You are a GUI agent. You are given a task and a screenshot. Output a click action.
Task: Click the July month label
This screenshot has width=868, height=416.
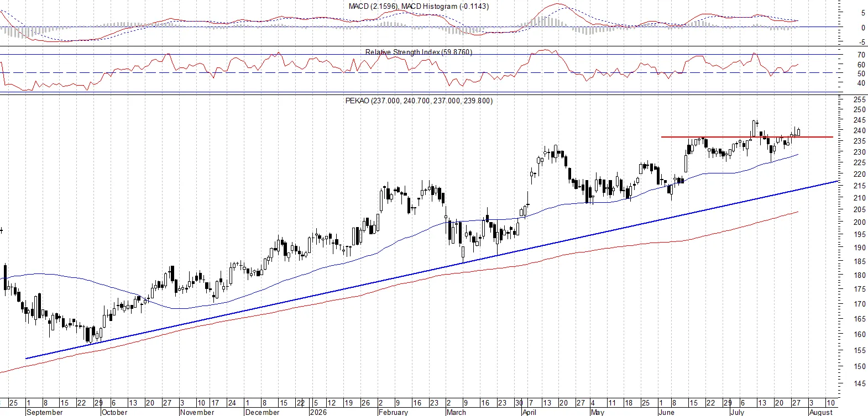point(737,412)
